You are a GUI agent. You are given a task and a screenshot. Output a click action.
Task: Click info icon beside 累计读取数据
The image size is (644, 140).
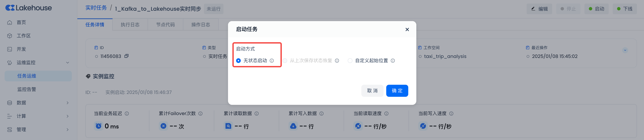click(x=256, y=114)
